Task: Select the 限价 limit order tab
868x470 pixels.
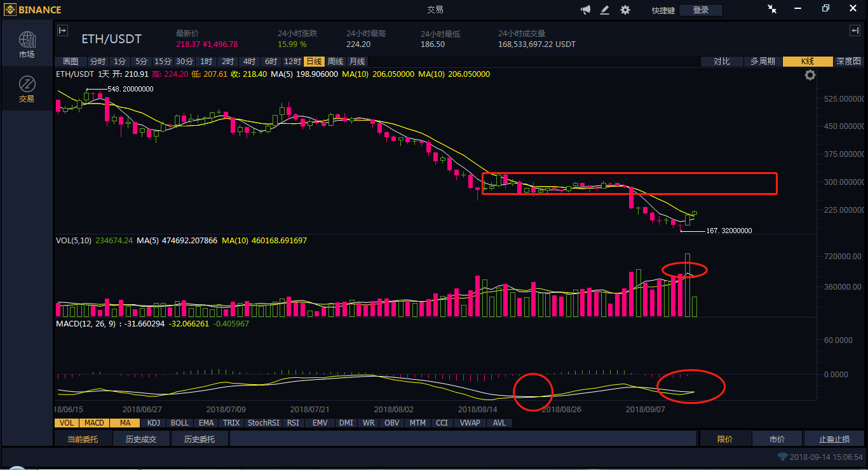Action: click(x=725, y=439)
